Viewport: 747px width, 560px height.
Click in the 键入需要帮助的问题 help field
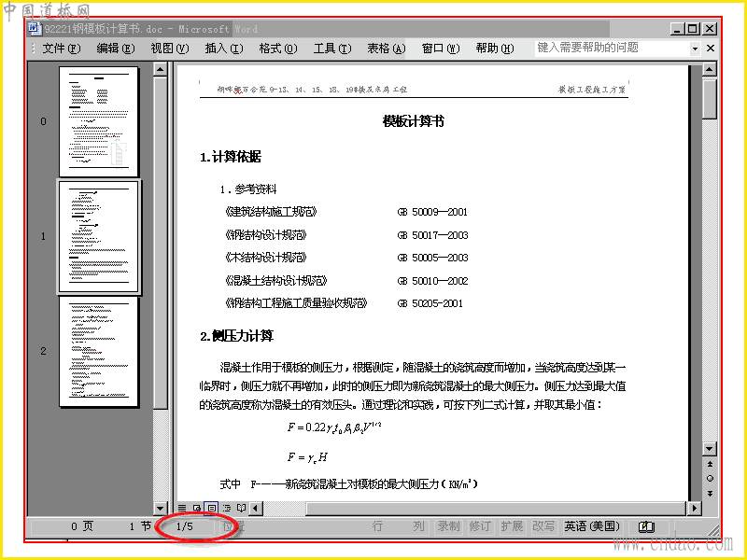click(x=613, y=49)
